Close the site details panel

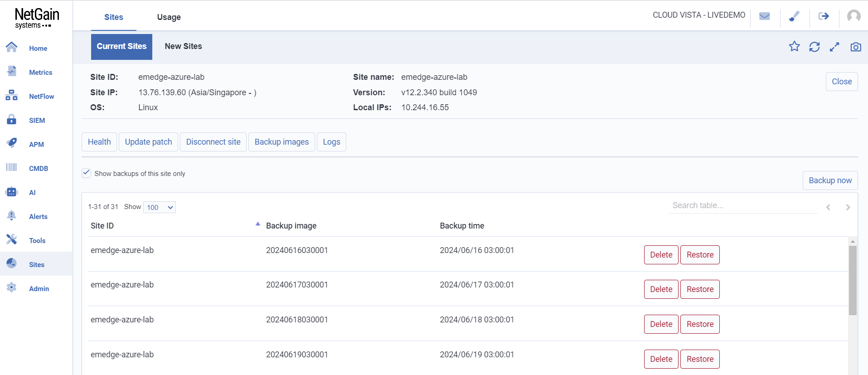pos(842,82)
